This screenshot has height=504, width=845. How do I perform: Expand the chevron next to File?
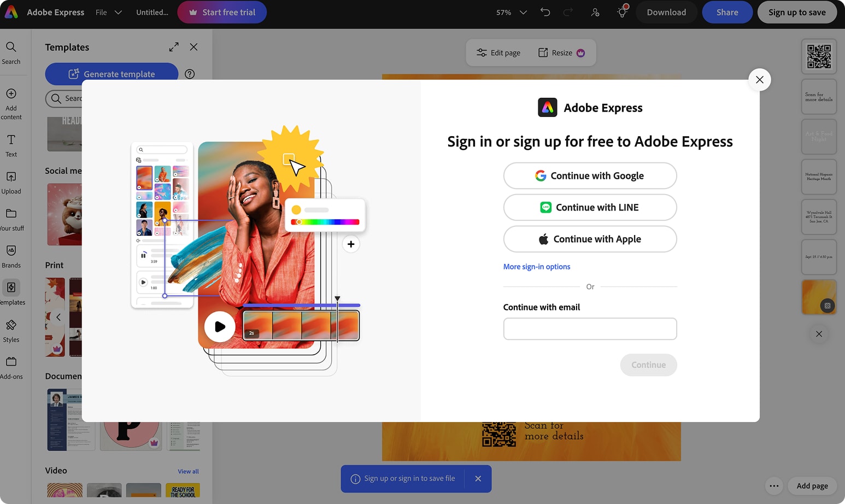click(118, 12)
